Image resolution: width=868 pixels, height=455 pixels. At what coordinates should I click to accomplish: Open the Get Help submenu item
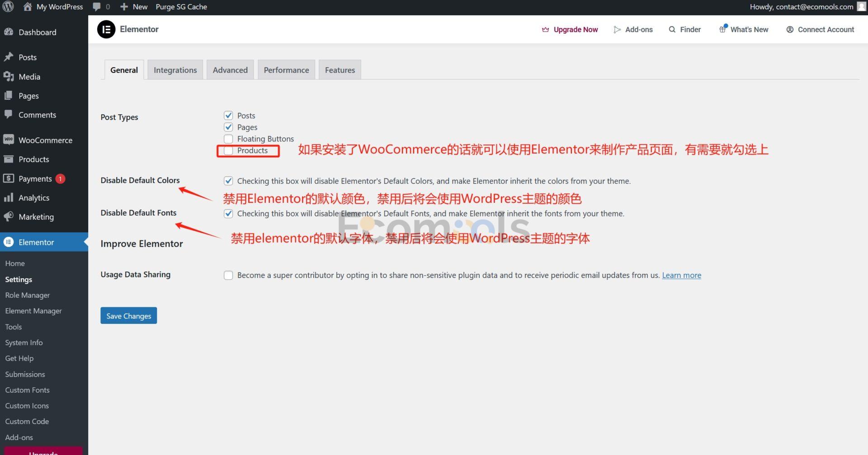point(19,358)
